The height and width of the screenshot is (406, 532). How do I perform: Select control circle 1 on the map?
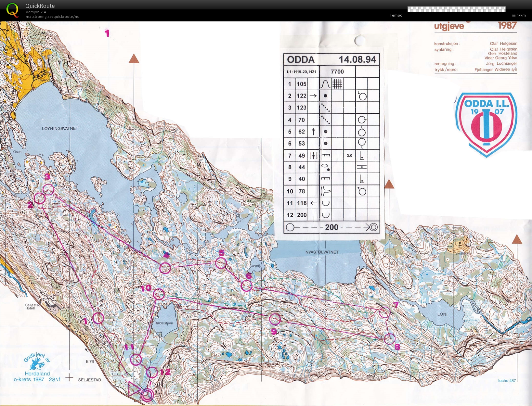coord(98,318)
